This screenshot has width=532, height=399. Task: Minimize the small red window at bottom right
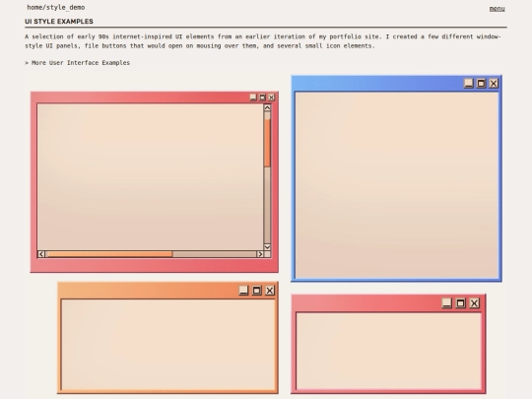point(447,302)
